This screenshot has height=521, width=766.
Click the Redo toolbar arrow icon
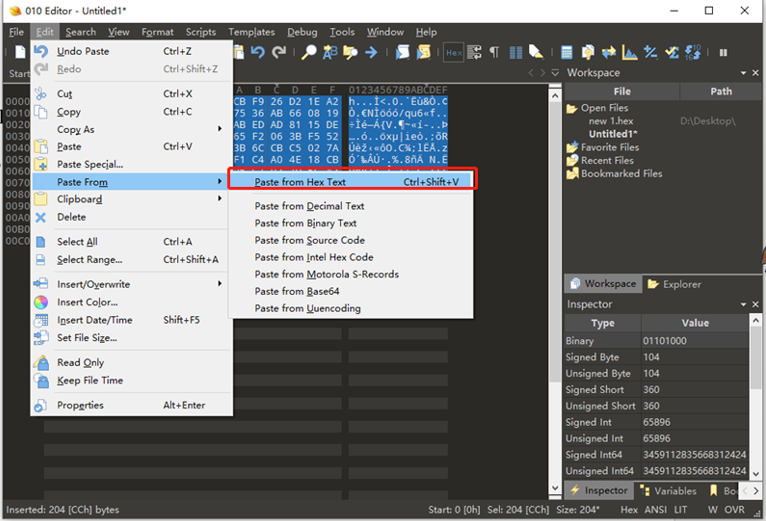click(279, 52)
